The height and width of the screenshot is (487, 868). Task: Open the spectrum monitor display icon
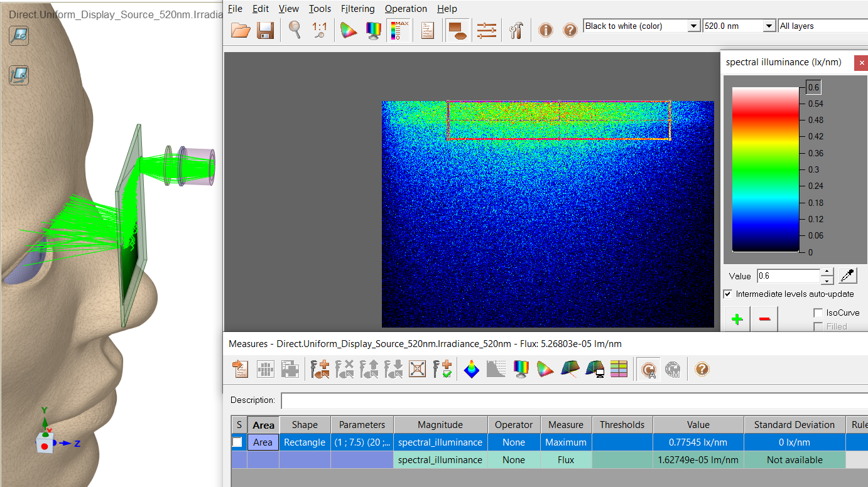[x=374, y=29]
